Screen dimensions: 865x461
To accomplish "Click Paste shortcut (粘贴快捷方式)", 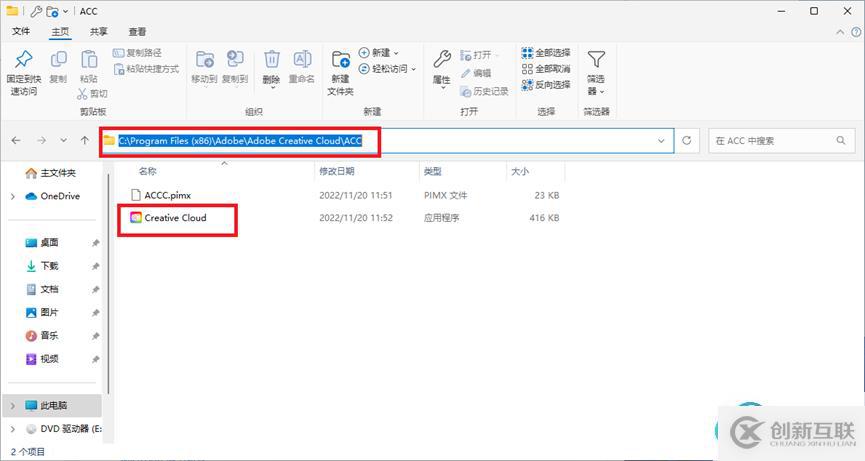I will tap(146, 69).
